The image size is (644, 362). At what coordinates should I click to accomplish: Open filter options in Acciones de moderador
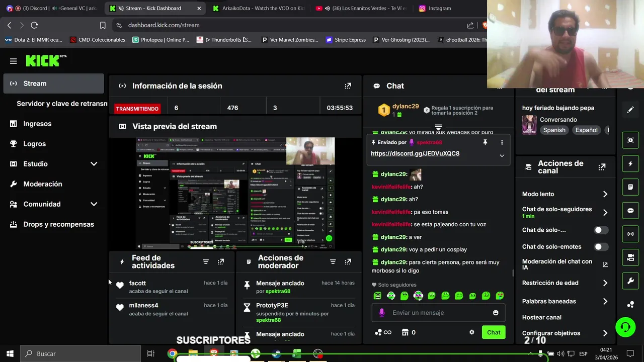coord(333,262)
